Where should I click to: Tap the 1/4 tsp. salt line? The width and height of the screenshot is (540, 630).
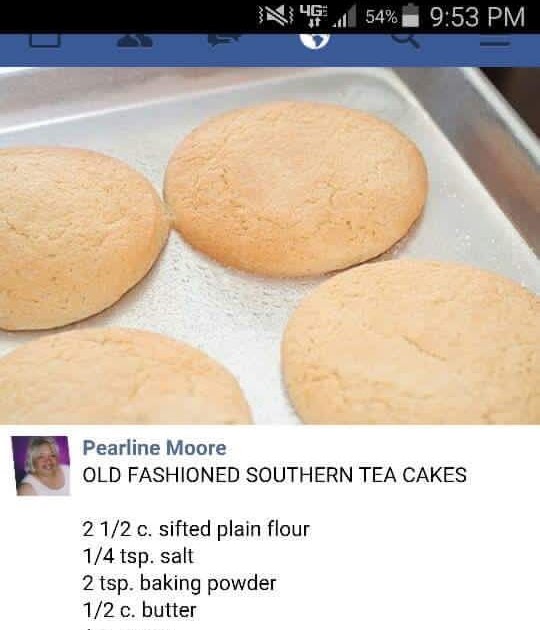(138, 556)
